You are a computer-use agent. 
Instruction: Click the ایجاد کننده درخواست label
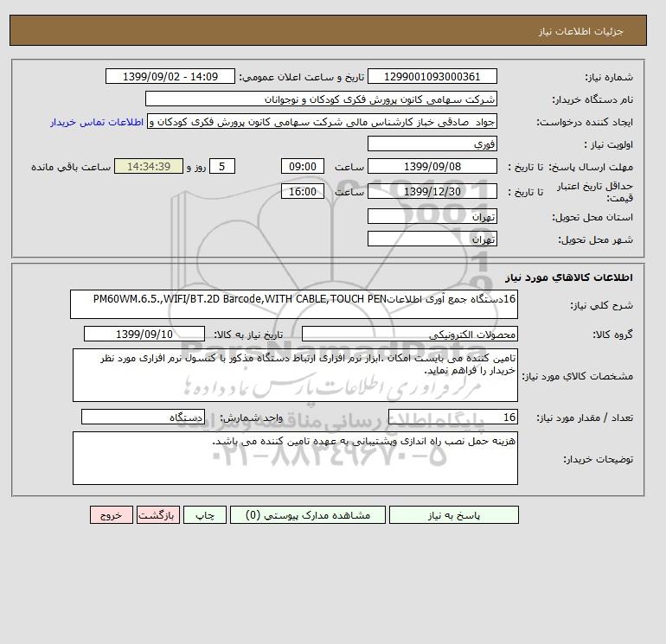[585, 122]
